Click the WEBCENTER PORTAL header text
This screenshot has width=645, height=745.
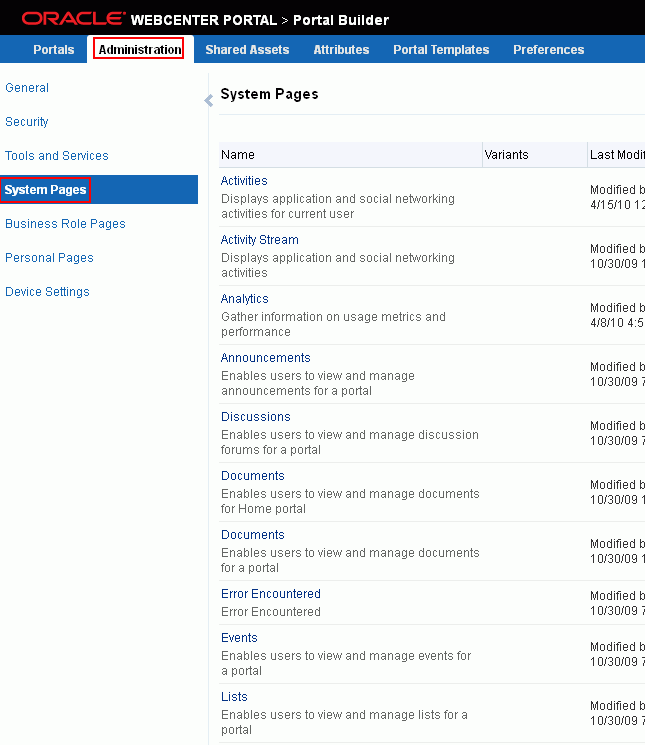point(204,20)
